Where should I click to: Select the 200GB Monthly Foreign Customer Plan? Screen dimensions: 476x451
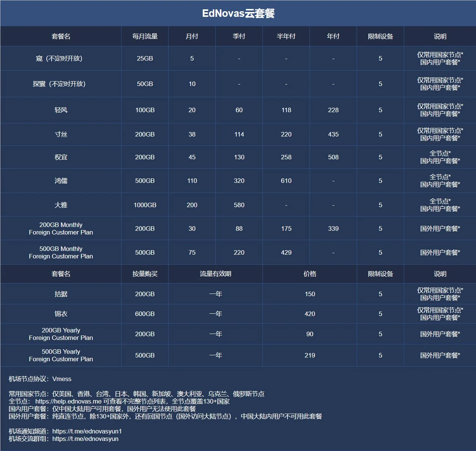[61, 228]
